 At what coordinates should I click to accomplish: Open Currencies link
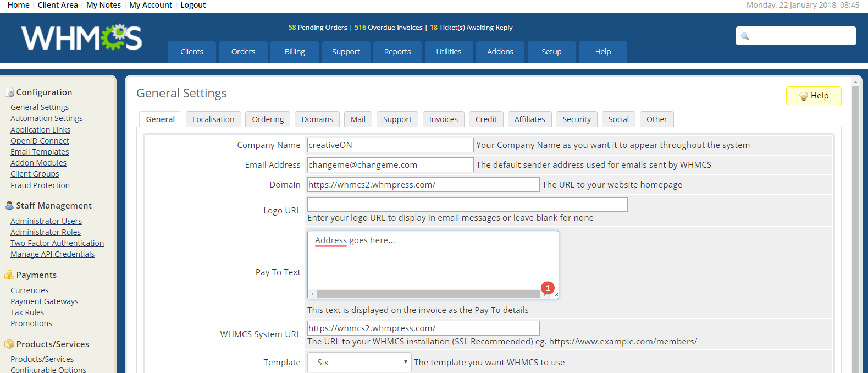click(x=30, y=290)
